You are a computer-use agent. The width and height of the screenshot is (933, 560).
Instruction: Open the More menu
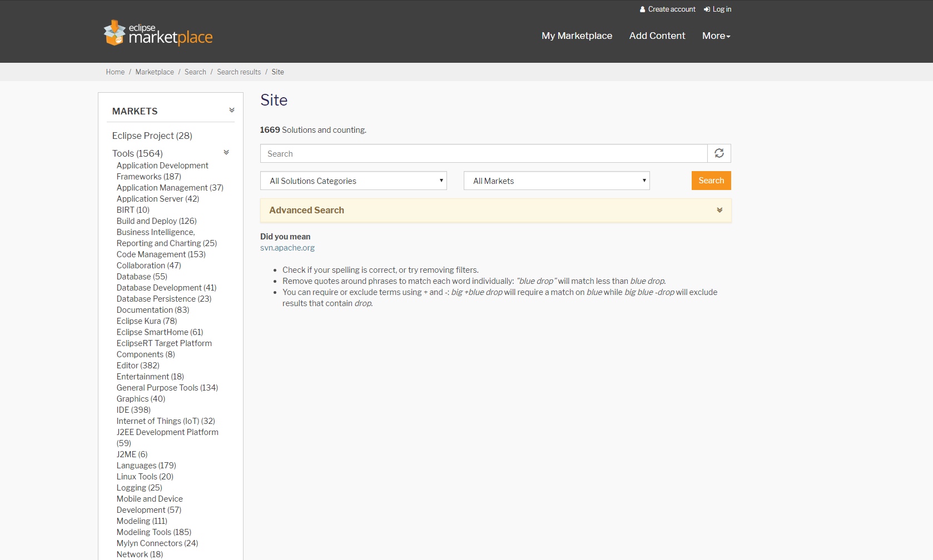pyautogui.click(x=716, y=36)
